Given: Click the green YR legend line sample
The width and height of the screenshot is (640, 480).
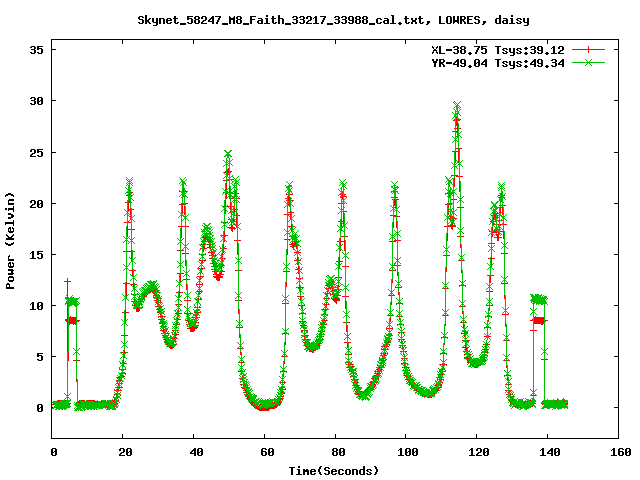Looking at the screenshot, I should coord(588,62).
